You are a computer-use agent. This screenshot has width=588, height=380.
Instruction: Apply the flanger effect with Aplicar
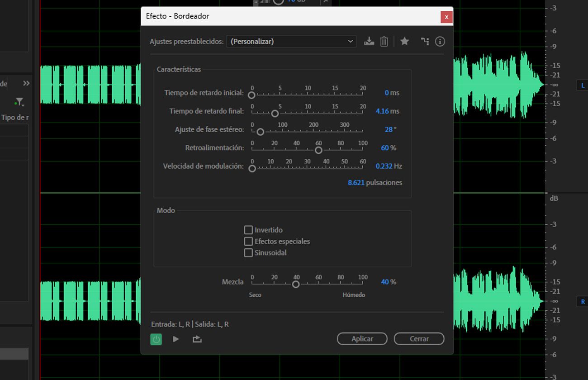[362, 338]
